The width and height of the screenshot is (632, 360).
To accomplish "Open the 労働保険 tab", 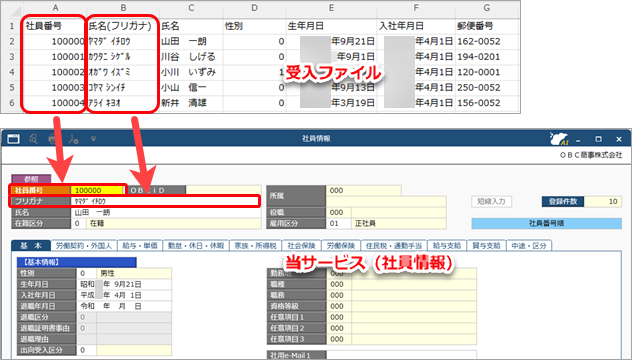I will point(341,245).
